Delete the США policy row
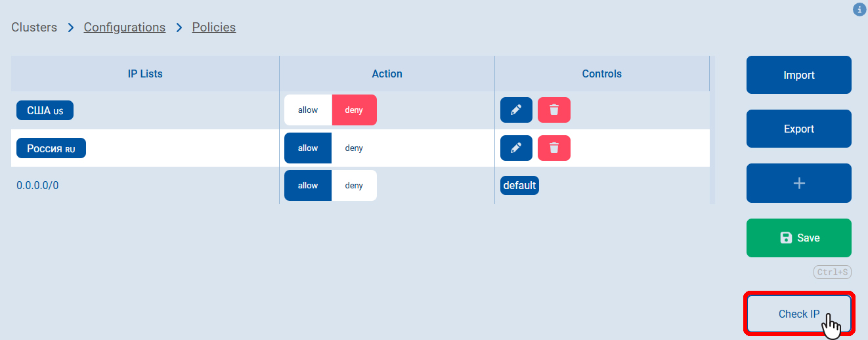Viewport: 868px width, 340px height. click(553, 110)
